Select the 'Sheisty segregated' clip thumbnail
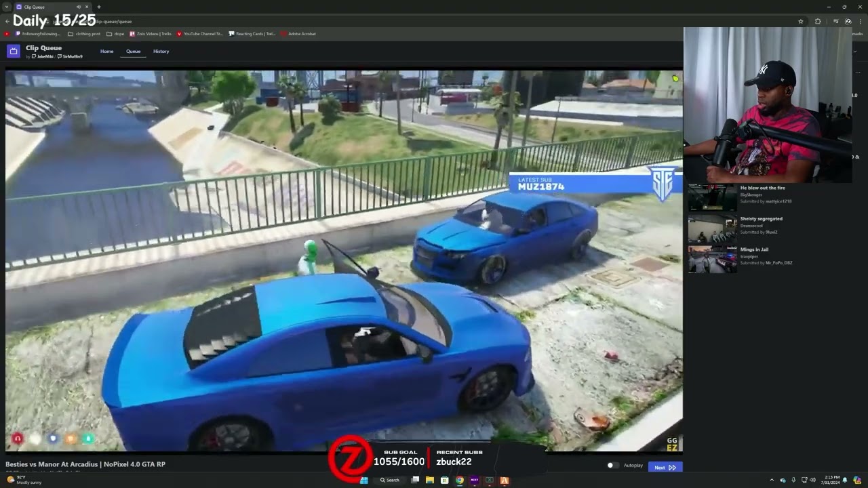The height and width of the screenshot is (488, 868). (x=713, y=228)
